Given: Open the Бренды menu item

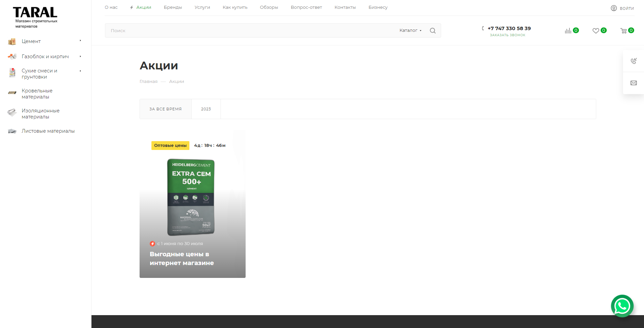Looking at the screenshot, I should 173,7.
